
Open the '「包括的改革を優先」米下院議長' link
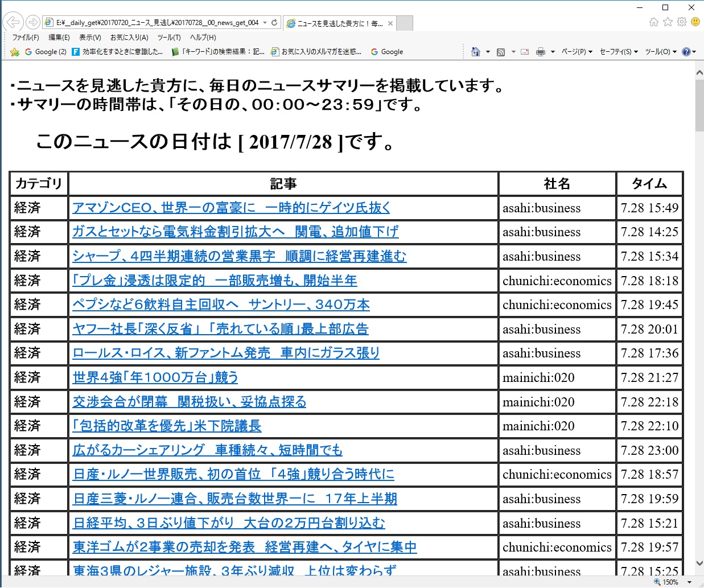tap(167, 426)
